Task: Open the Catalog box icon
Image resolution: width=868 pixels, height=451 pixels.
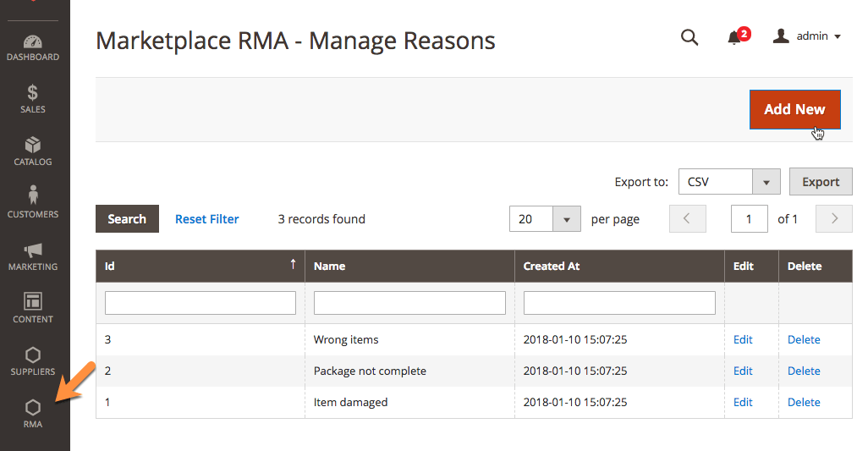Action: (x=33, y=151)
